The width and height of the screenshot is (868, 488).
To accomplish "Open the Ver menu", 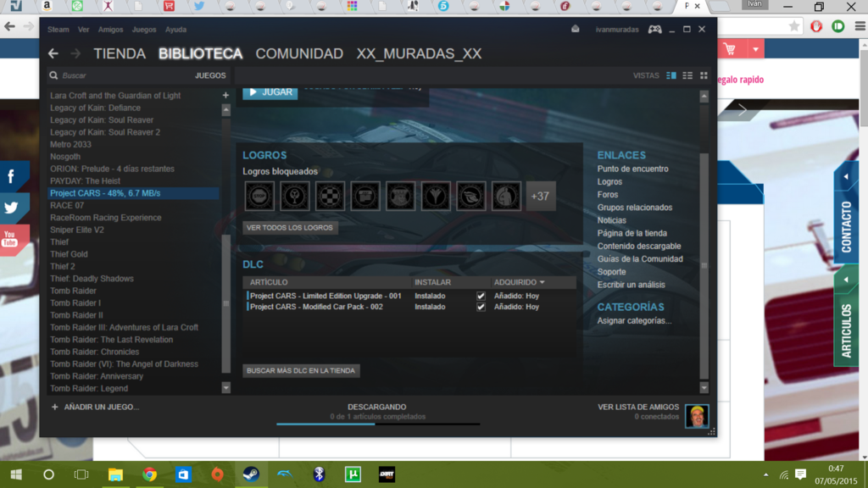I will [84, 30].
